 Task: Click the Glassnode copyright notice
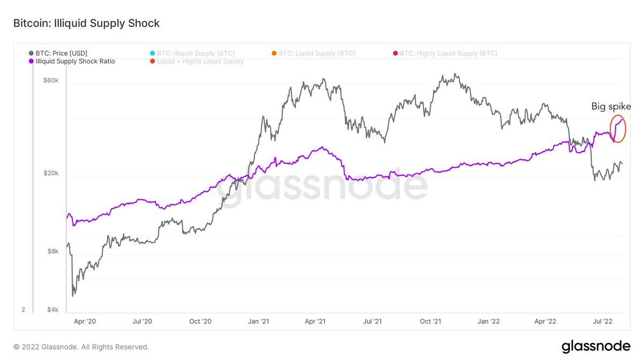coord(81,347)
